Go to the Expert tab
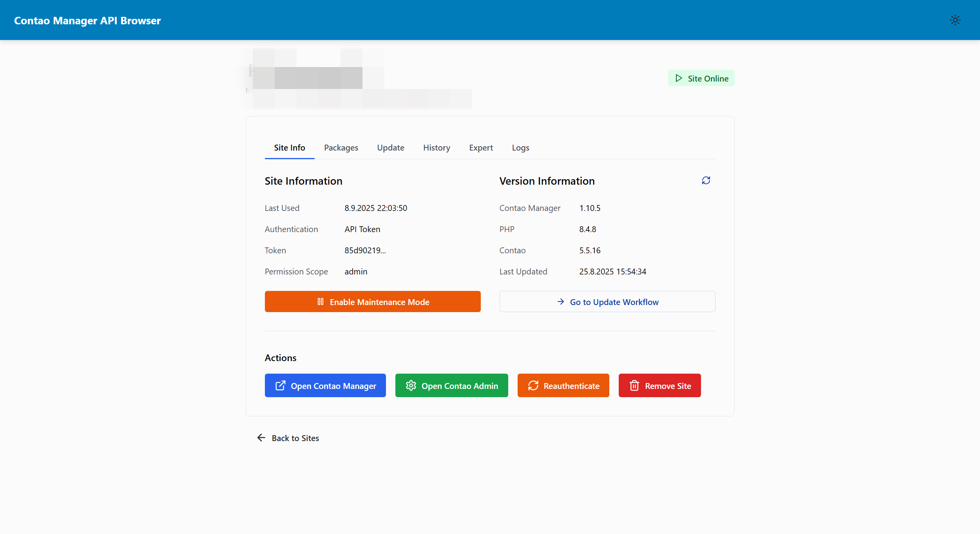The image size is (980, 534). 481,148
